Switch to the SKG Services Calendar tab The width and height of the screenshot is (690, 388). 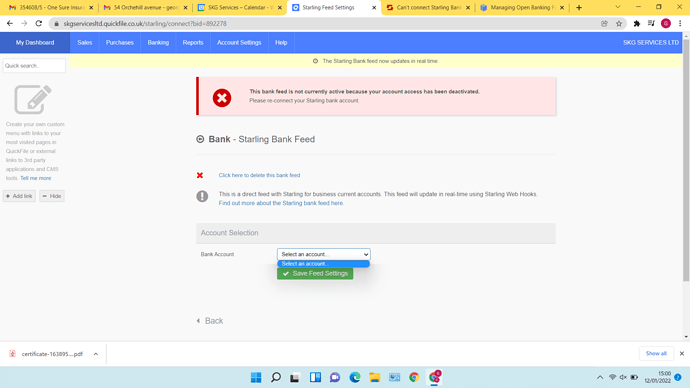(239, 7)
